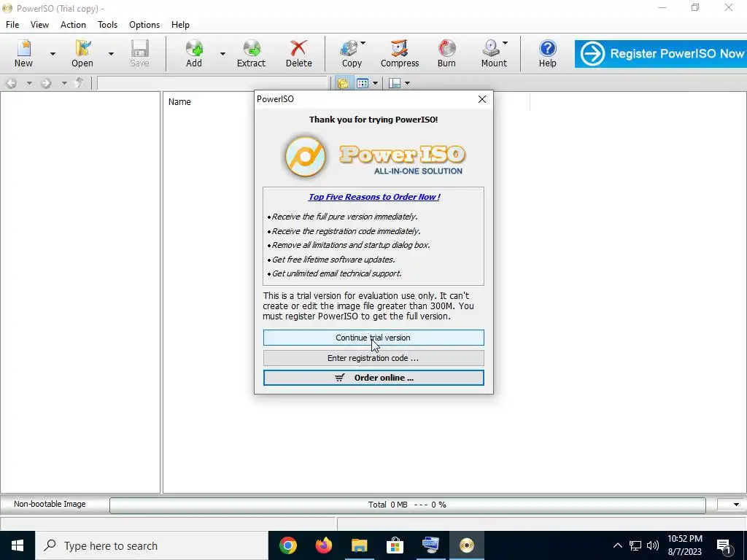Image resolution: width=747 pixels, height=560 pixels.
Task: Click the Add files toolbar icon
Action: [194, 53]
